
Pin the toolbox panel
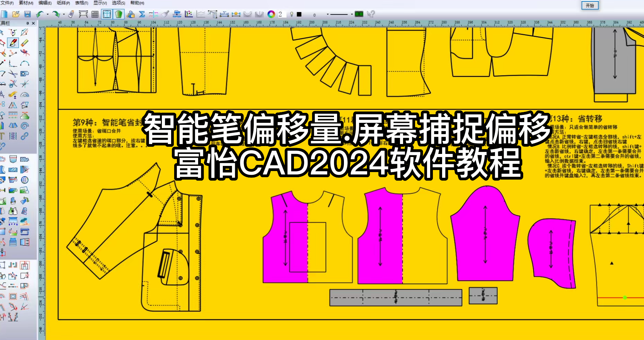(28, 23)
